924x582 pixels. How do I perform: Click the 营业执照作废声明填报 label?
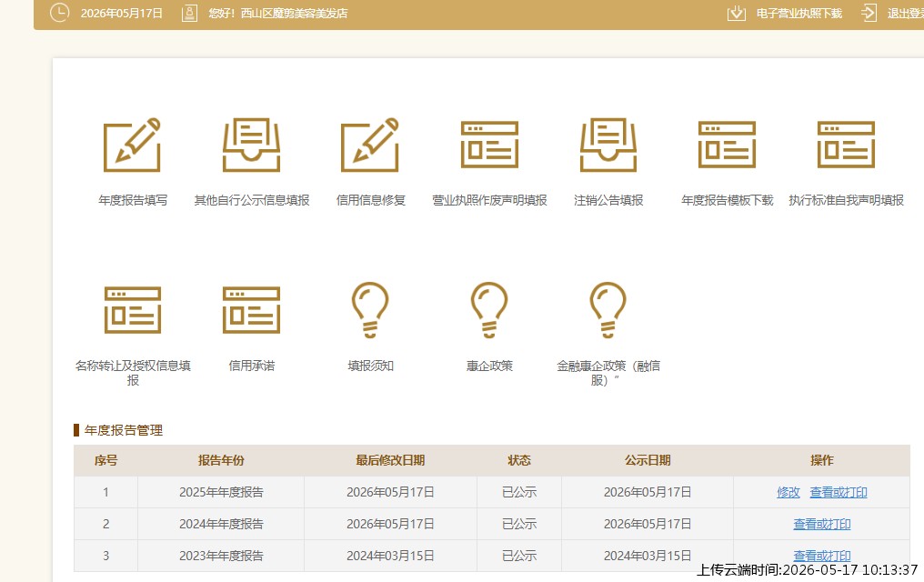489,200
